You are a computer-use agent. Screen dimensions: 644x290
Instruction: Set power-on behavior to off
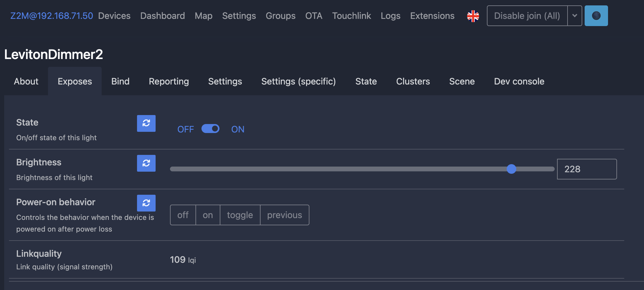click(x=183, y=215)
